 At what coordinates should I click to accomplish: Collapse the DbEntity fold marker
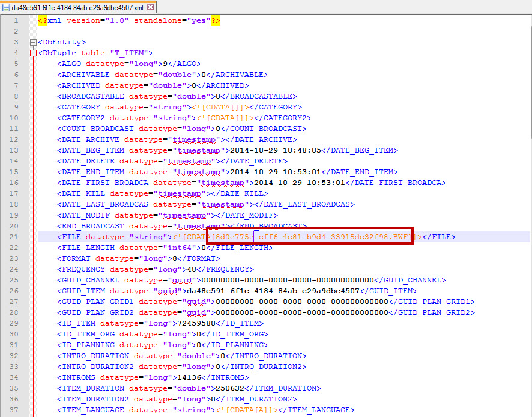pos(33,43)
